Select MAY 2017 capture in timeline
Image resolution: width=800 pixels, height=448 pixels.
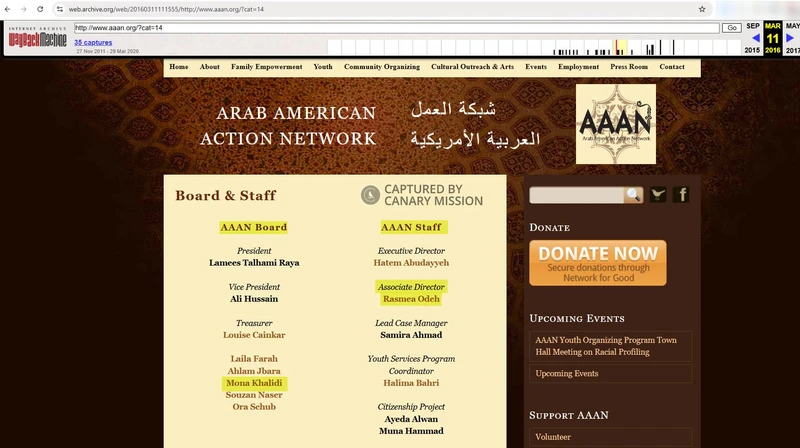(792, 38)
